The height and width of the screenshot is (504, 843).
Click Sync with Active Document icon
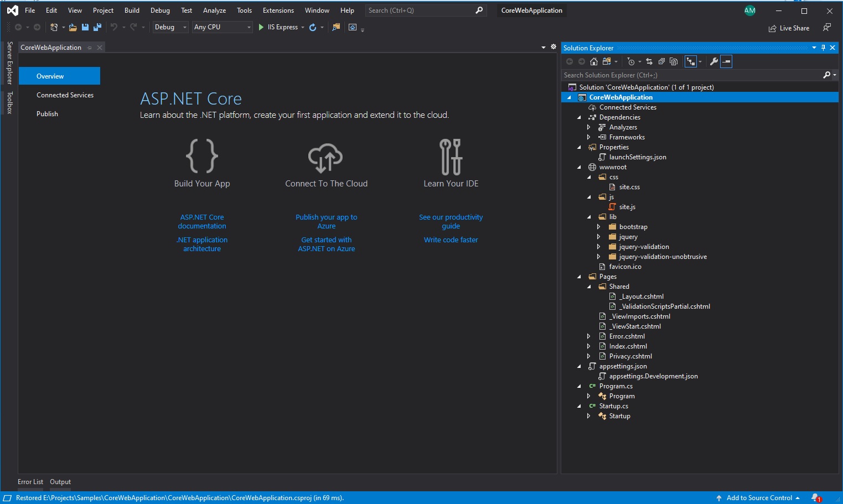649,61
